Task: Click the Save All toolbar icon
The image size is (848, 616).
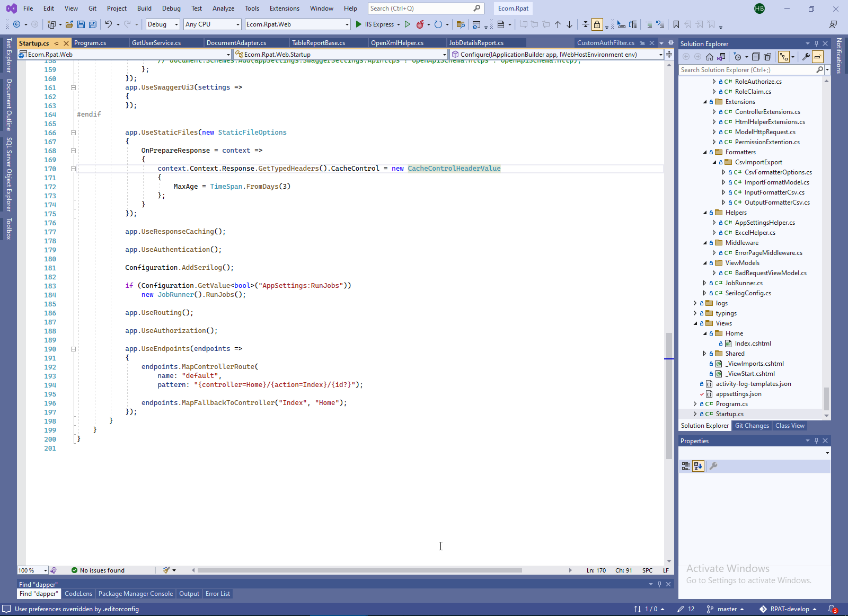Action: [x=93, y=24]
